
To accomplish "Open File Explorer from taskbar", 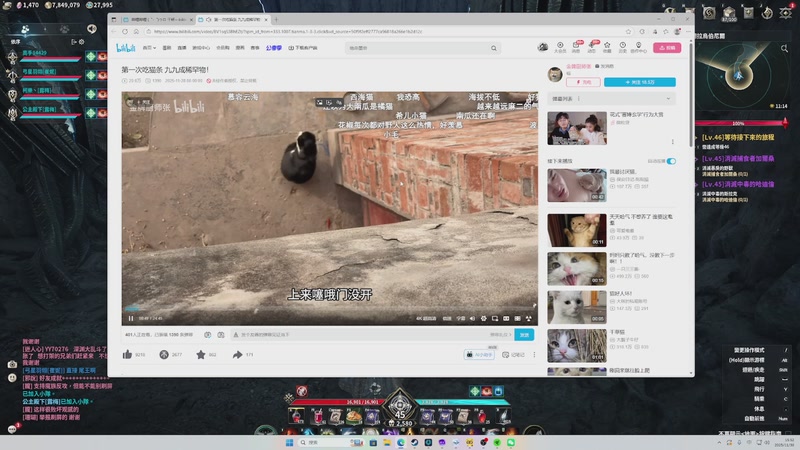I will pyautogui.click(x=387, y=442).
